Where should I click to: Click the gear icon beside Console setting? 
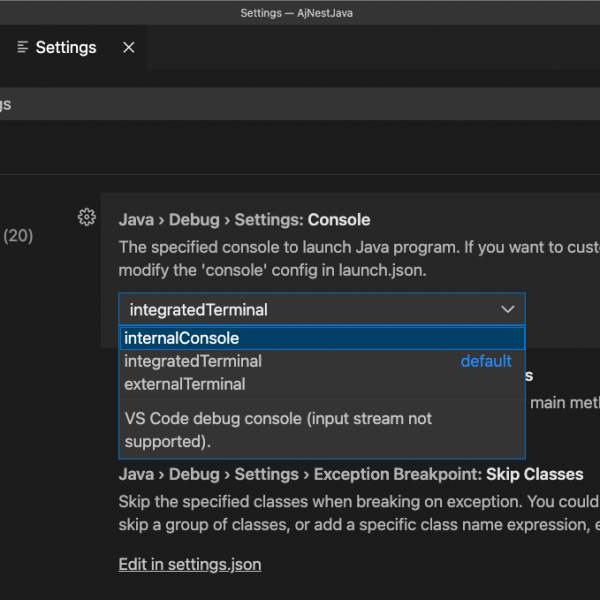pyautogui.click(x=86, y=217)
